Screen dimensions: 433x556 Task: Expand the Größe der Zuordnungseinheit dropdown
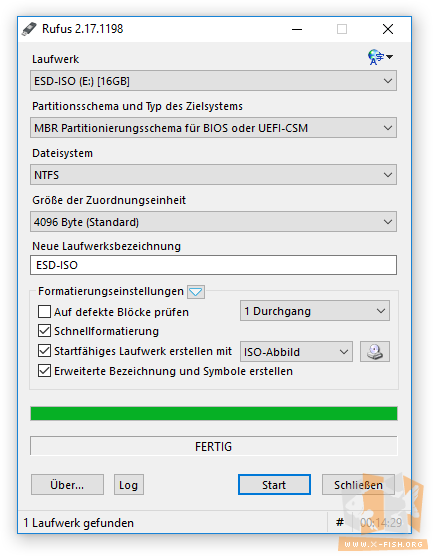point(213,222)
